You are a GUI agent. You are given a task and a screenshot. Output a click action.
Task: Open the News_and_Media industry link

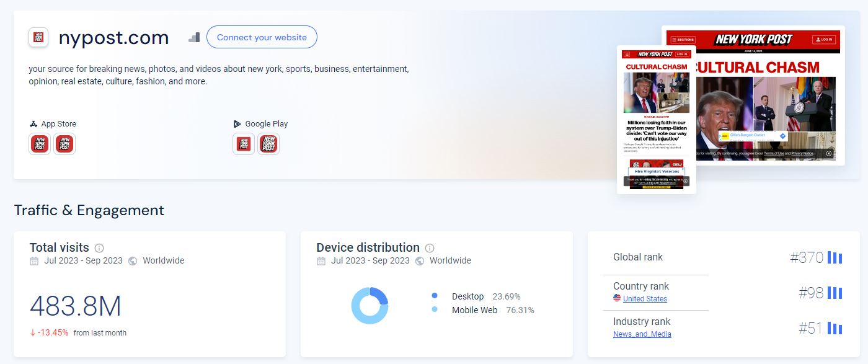coord(642,334)
